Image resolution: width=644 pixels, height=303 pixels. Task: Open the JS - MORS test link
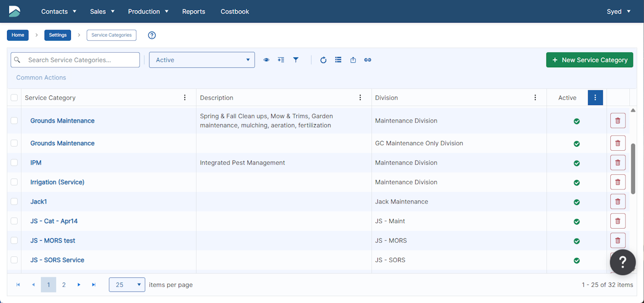53,241
